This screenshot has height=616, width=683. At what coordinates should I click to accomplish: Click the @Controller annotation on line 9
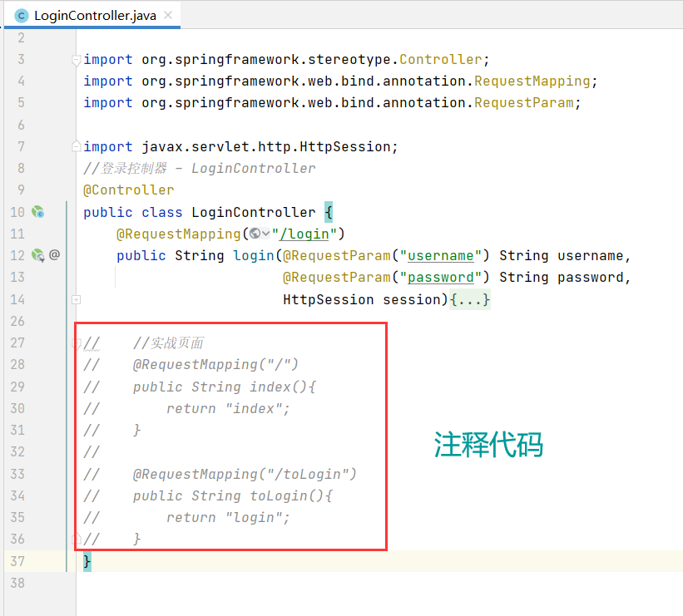[128, 190]
